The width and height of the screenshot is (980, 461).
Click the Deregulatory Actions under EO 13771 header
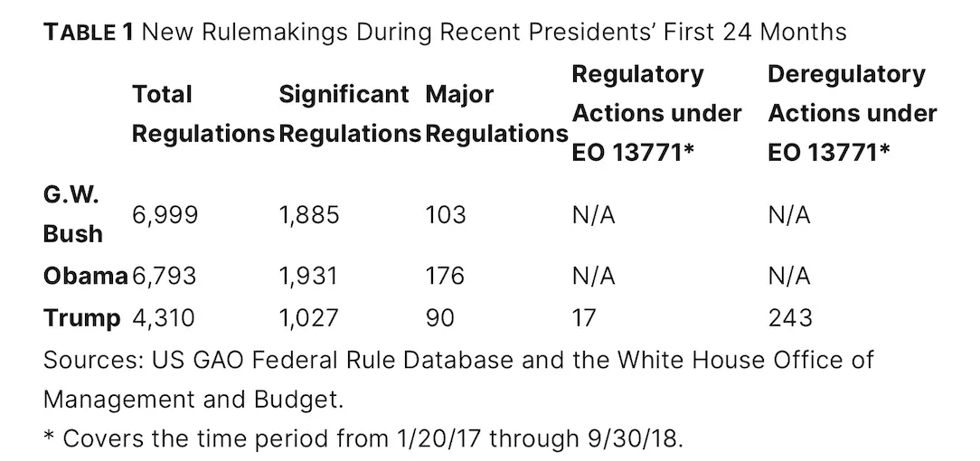[x=852, y=113]
